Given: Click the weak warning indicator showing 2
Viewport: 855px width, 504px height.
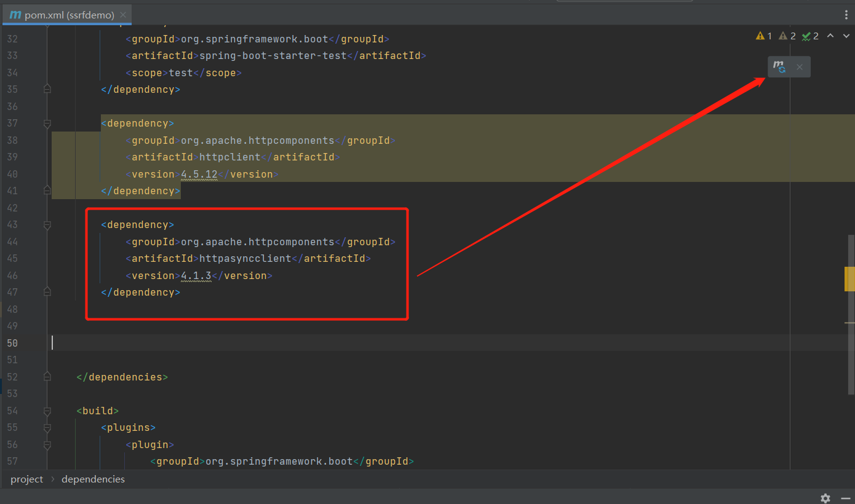Looking at the screenshot, I should coord(787,36).
